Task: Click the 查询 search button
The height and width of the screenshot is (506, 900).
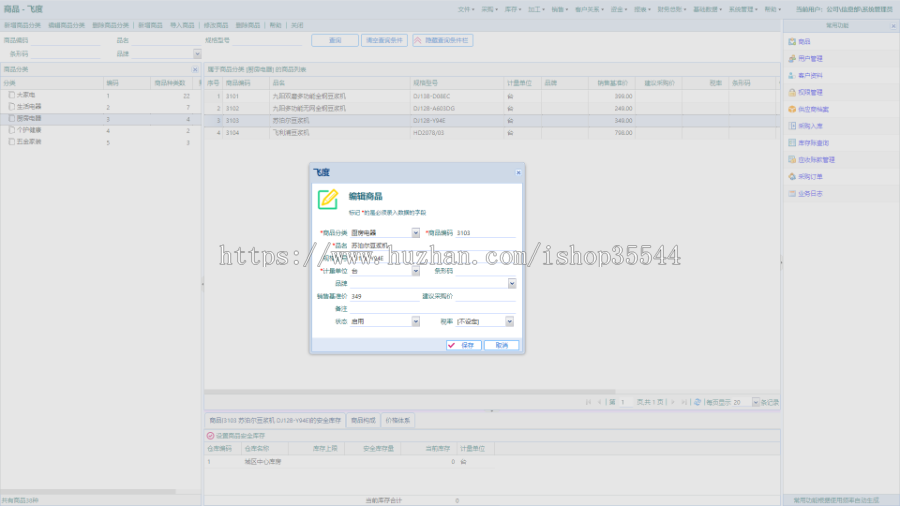Action: click(335, 40)
